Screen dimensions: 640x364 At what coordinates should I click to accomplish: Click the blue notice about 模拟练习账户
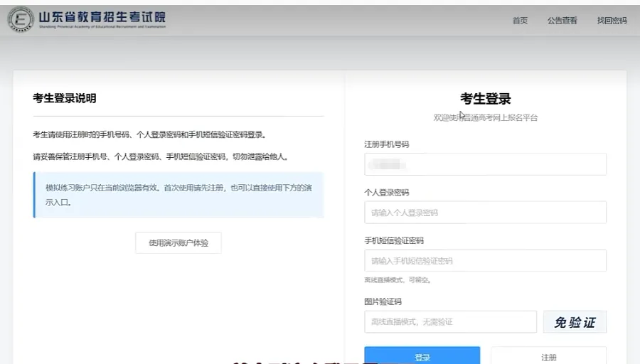(x=178, y=195)
